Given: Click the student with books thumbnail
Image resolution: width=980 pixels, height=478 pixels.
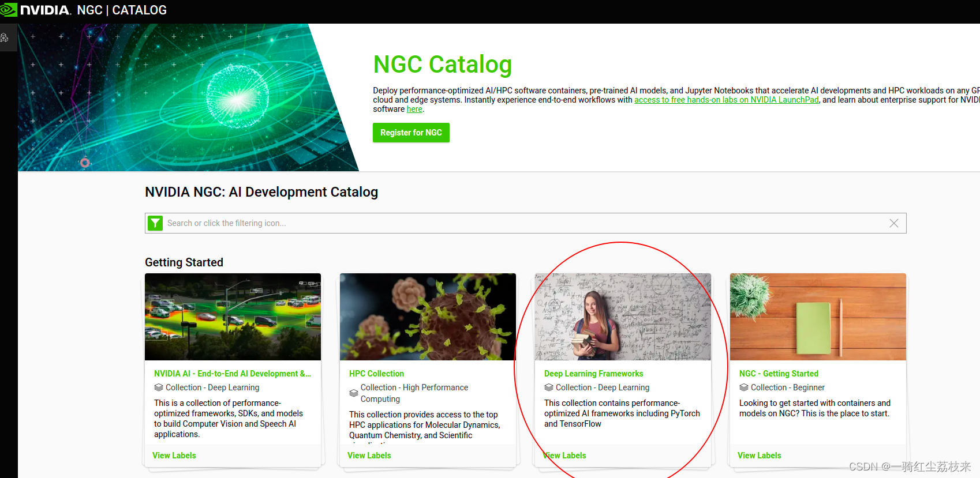Looking at the screenshot, I should click(x=623, y=317).
